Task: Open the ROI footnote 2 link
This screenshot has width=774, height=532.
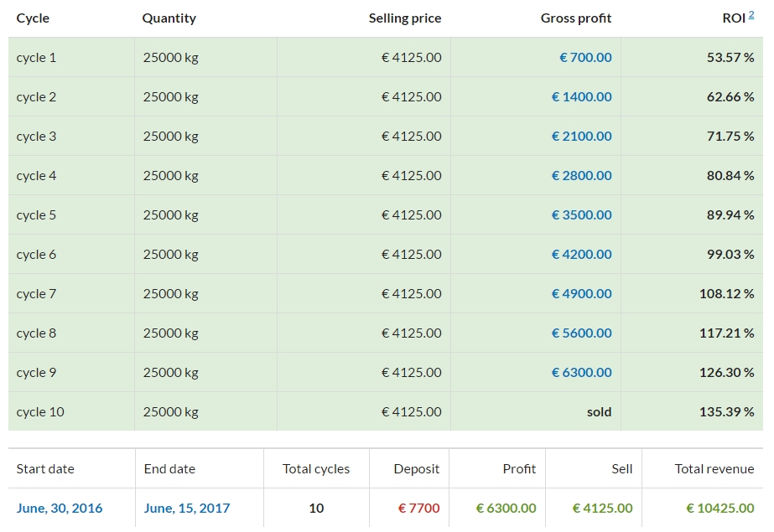Action: point(751,14)
